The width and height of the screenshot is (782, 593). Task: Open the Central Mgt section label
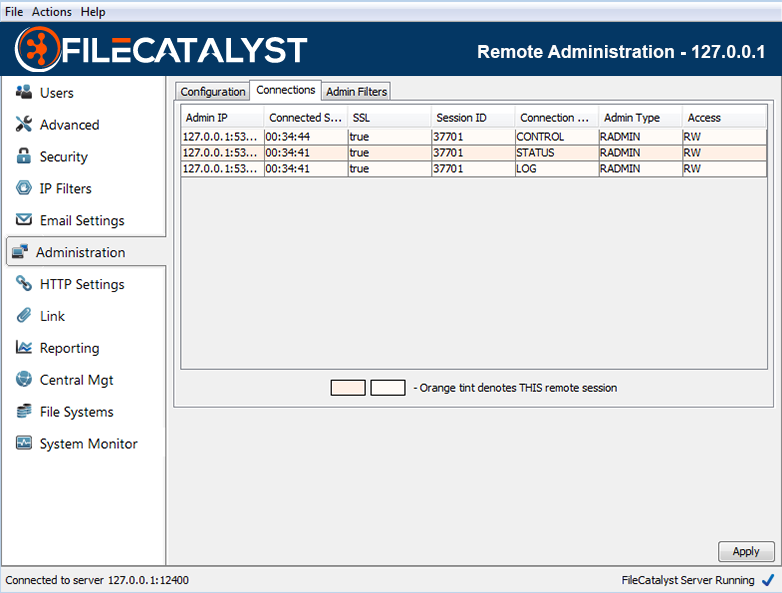click(77, 380)
